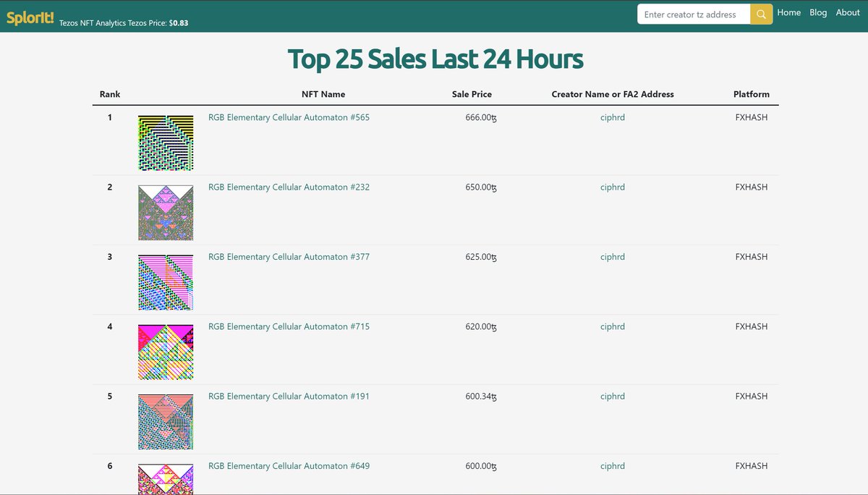Screen dimensions: 868x495
Task: Click the Tezos Price $0.83 text
Action: pos(158,23)
